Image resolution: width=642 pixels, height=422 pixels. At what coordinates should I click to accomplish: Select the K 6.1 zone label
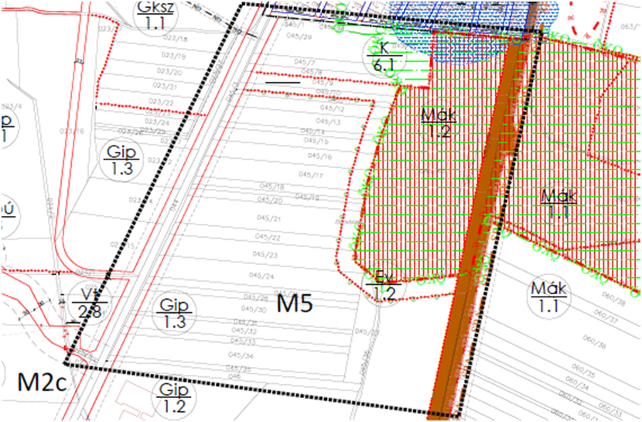[381, 55]
